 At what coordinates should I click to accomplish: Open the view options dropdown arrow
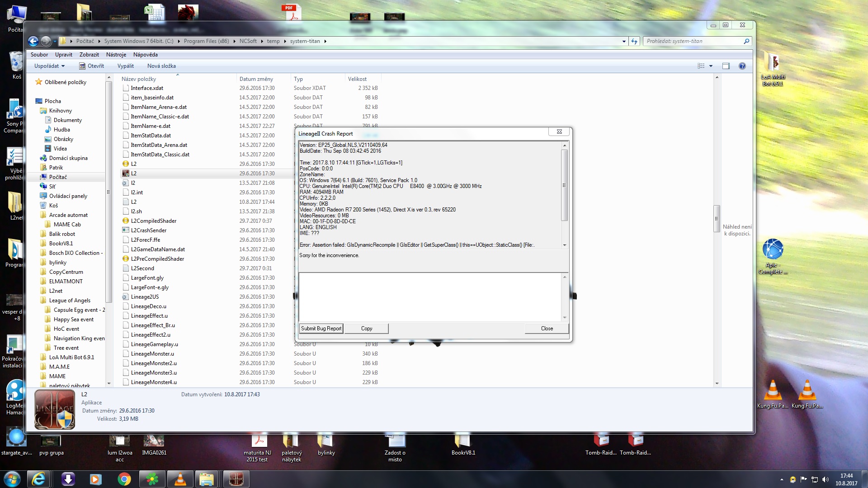(711, 66)
